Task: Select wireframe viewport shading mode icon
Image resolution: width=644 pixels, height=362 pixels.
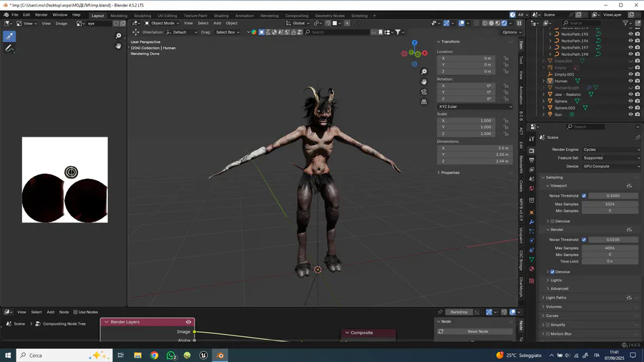Action: coord(485,24)
